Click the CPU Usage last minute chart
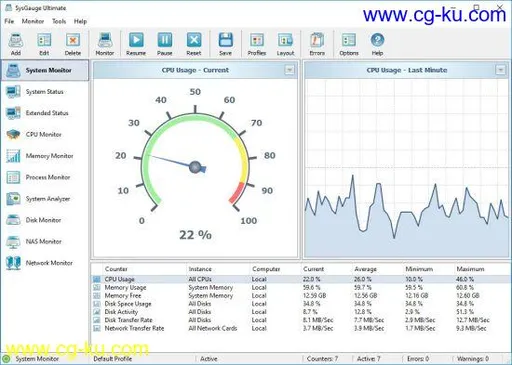This screenshot has width=512, height=365. (x=407, y=168)
